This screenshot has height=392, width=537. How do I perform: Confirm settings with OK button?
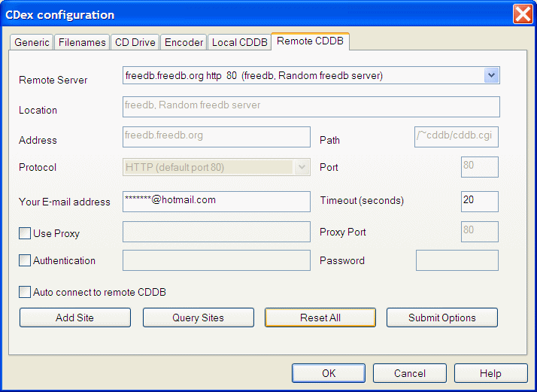click(329, 373)
